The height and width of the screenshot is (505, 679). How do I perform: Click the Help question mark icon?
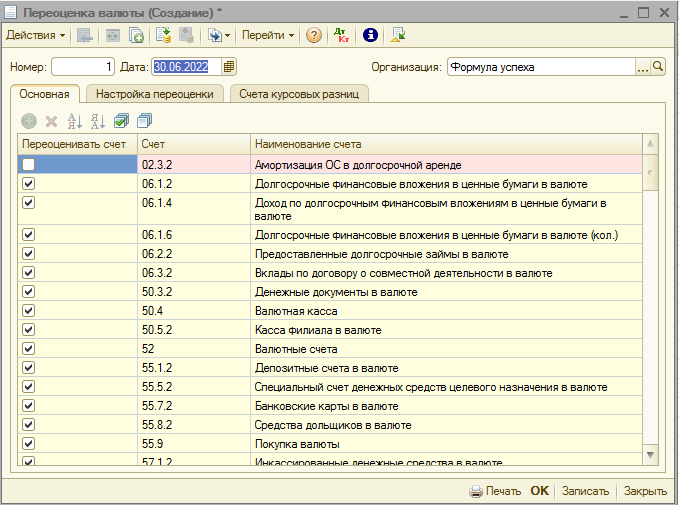[x=314, y=35]
